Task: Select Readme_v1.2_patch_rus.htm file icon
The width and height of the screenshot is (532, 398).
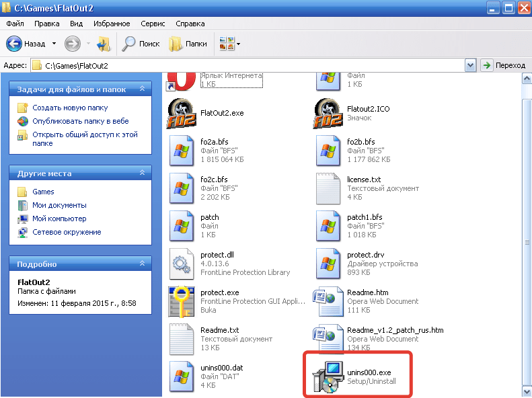Action: point(328,338)
